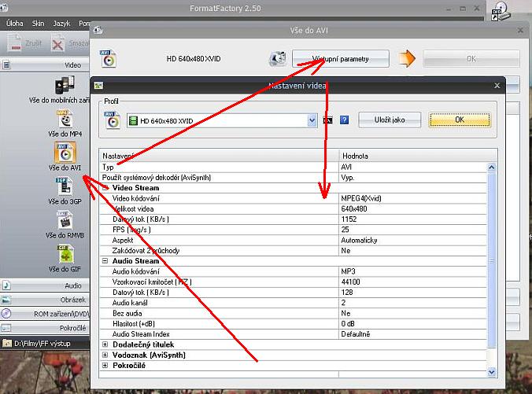The width and height of the screenshot is (532, 394).
Task: Click the 640x480 video size value
Action: click(x=354, y=209)
